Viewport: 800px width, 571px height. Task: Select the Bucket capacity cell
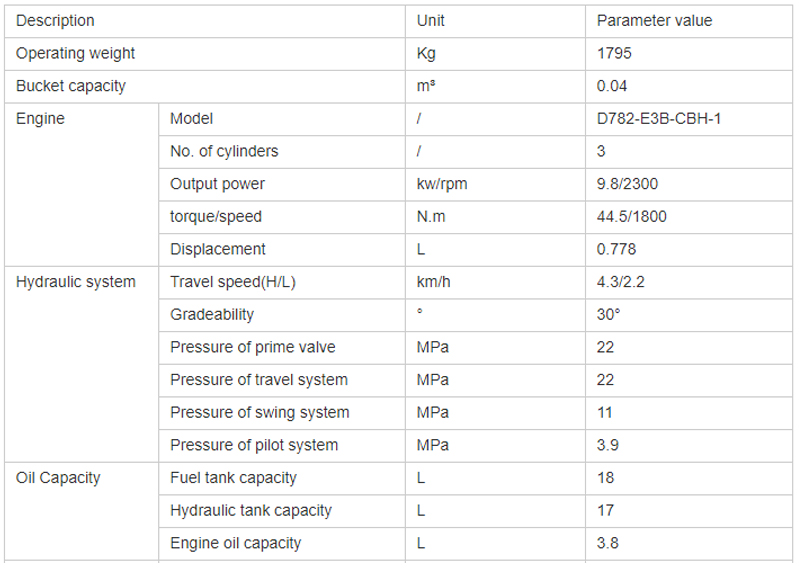click(205, 86)
